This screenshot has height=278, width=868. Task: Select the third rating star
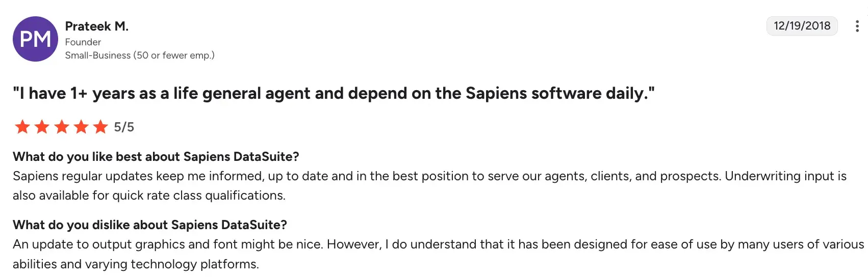pyautogui.click(x=62, y=127)
